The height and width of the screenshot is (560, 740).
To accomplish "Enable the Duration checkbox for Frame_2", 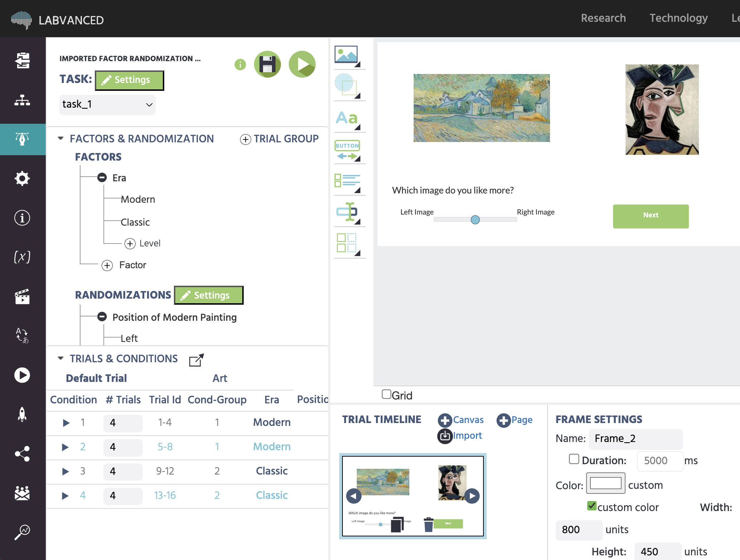I will pos(573,460).
